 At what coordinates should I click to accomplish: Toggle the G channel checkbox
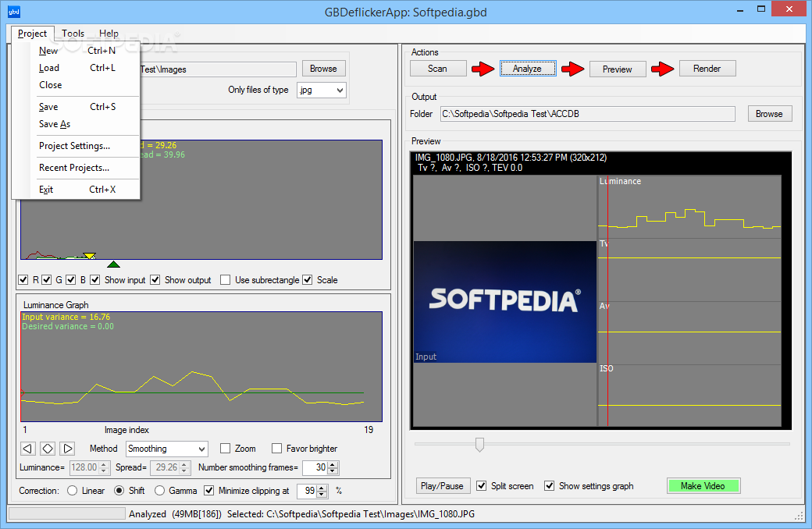pos(47,280)
